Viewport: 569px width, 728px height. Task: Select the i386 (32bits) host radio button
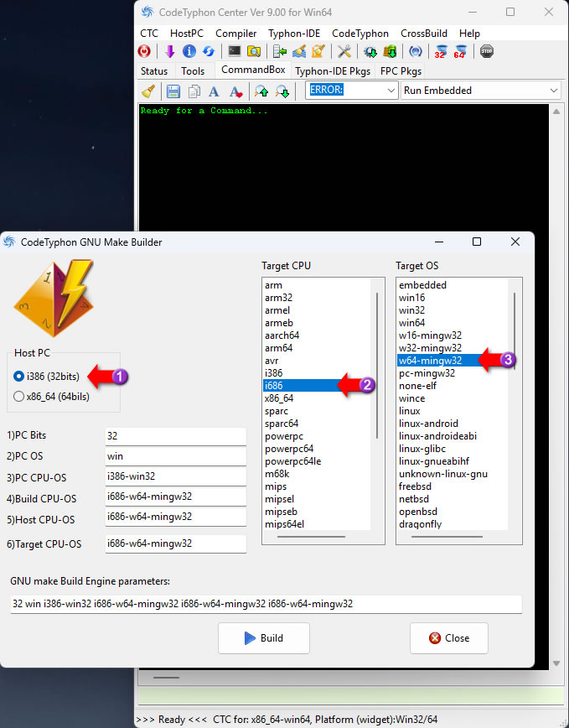click(x=19, y=377)
